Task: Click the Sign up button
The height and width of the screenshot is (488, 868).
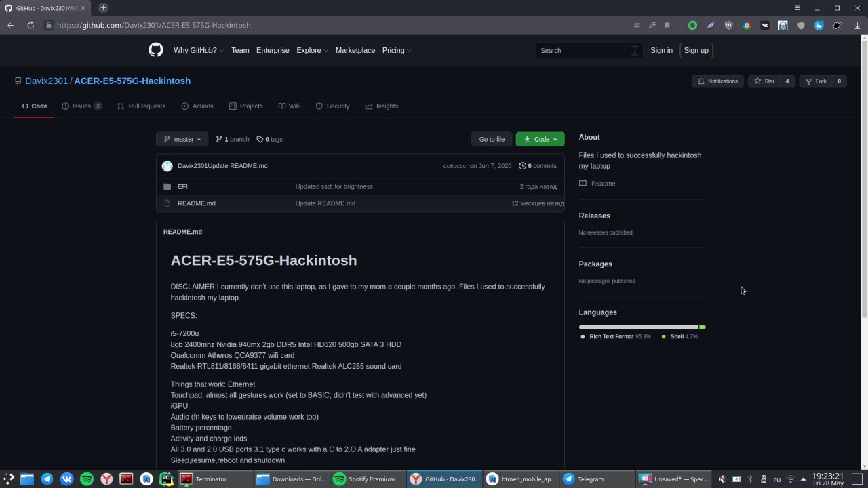Action: click(x=696, y=50)
